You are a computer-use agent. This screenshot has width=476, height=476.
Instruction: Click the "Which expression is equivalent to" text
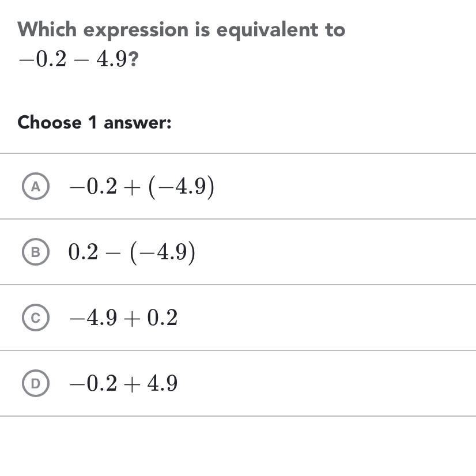click(181, 30)
